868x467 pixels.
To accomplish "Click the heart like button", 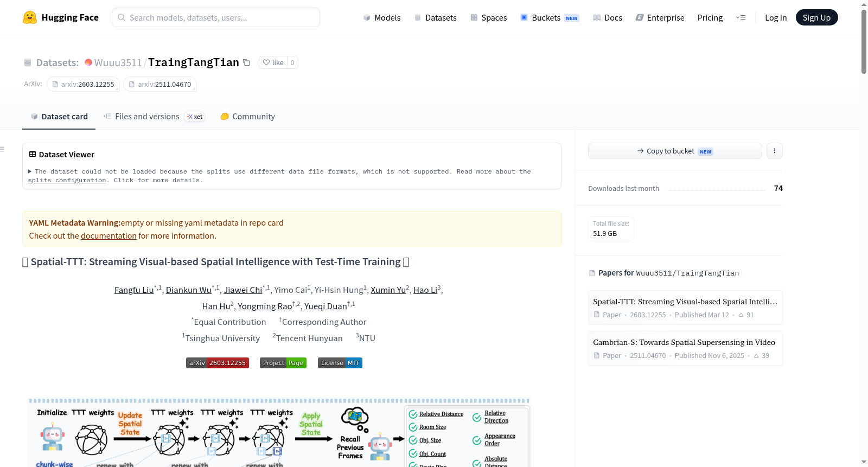I will [x=273, y=62].
